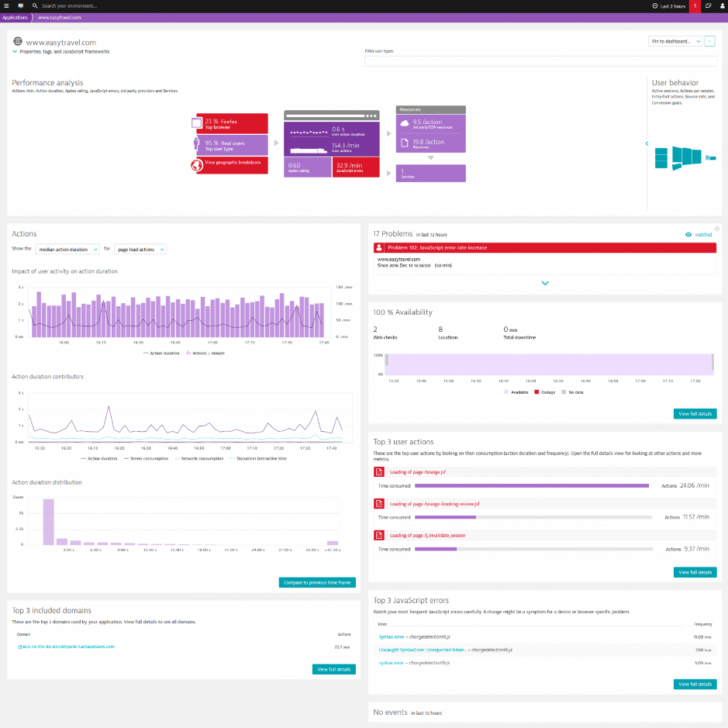Viewport: 728px width, 728px height.
Task: Open the more options ellipsis button
Action: (x=710, y=41)
